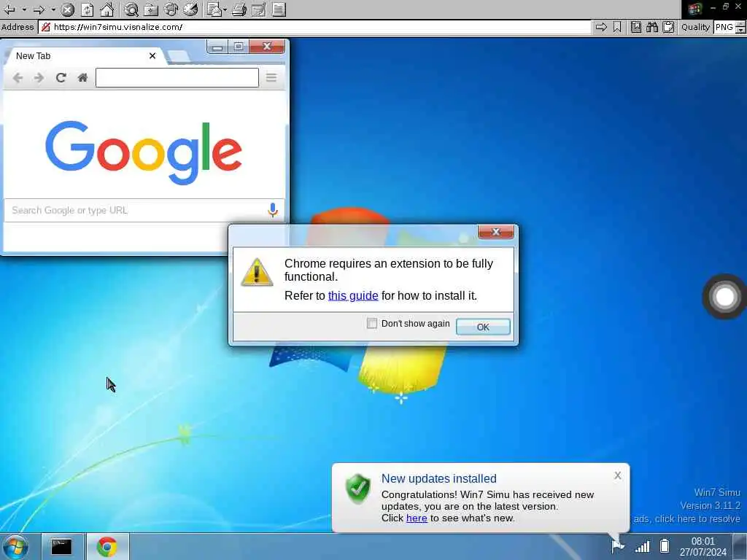Open the Back history dropdown arrow
This screenshot has height=560, width=747.
pyautogui.click(x=24, y=9)
